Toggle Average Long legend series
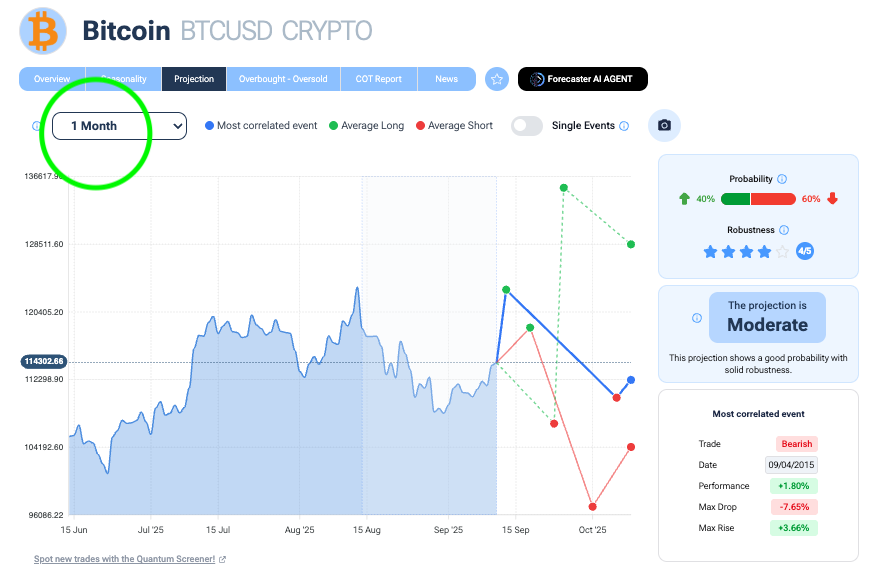Viewport: 881px width, 576px height. 366,126
